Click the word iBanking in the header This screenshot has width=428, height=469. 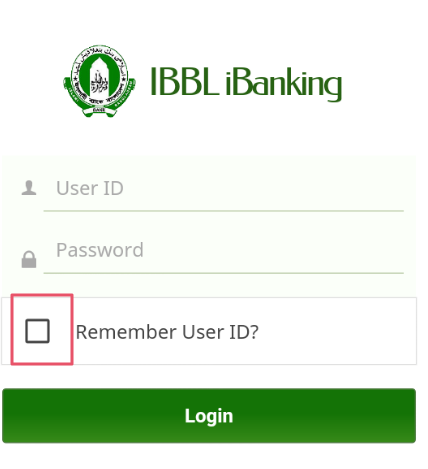(284, 83)
